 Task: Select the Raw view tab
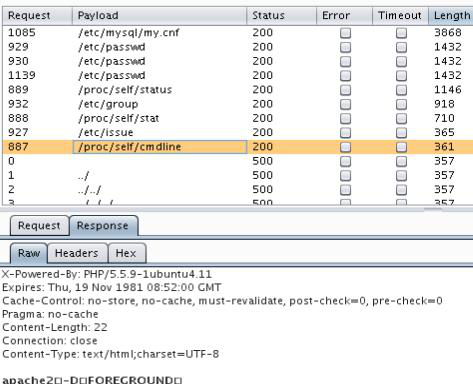click(29, 253)
